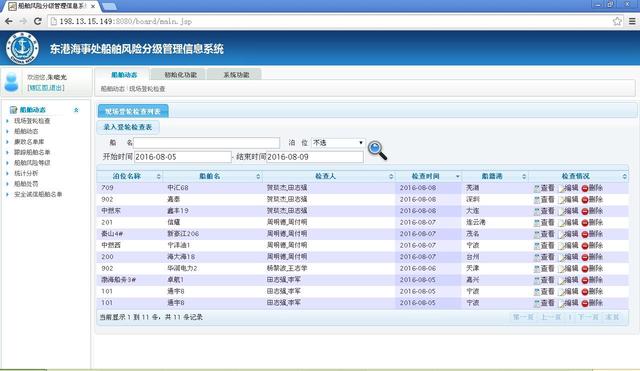View the 嘉泰 row details
This screenshot has width=640, height=371.
[544, 200]
